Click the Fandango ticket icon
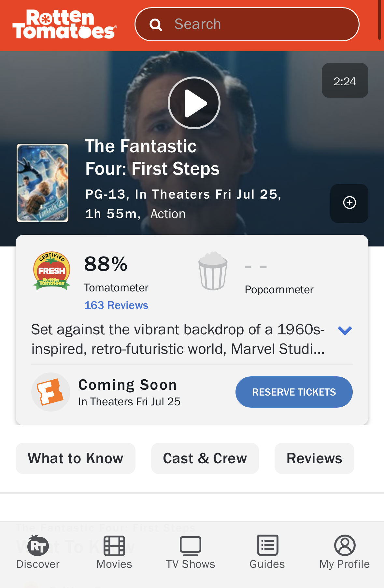The height and width of the screenshot is (588, 384). [x=51, y=392]
